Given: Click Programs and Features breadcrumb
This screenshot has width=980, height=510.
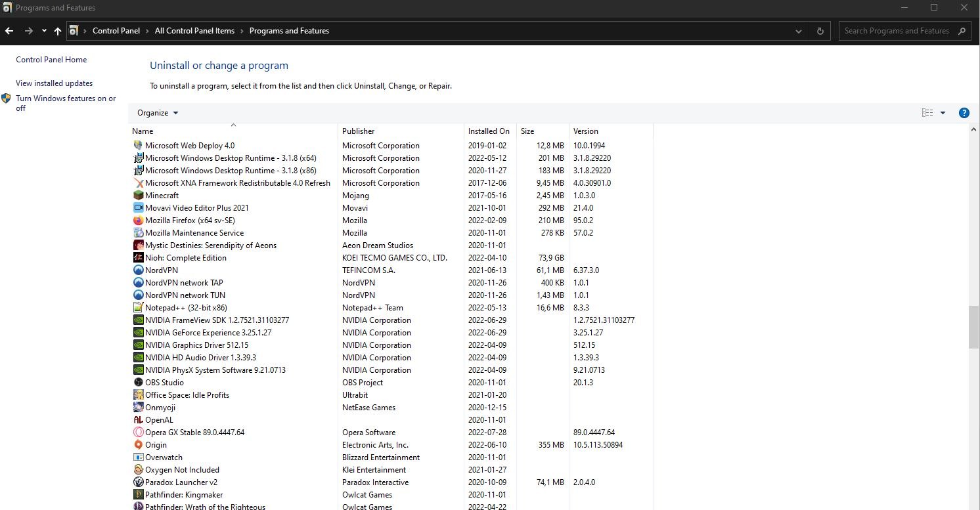Looking at the screenshot, I should (289, 31).
